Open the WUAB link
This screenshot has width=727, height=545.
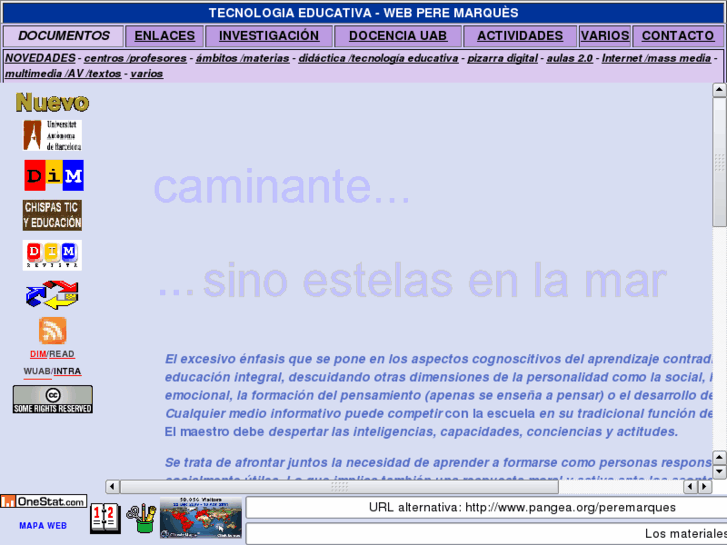click(x=37, y=372)
